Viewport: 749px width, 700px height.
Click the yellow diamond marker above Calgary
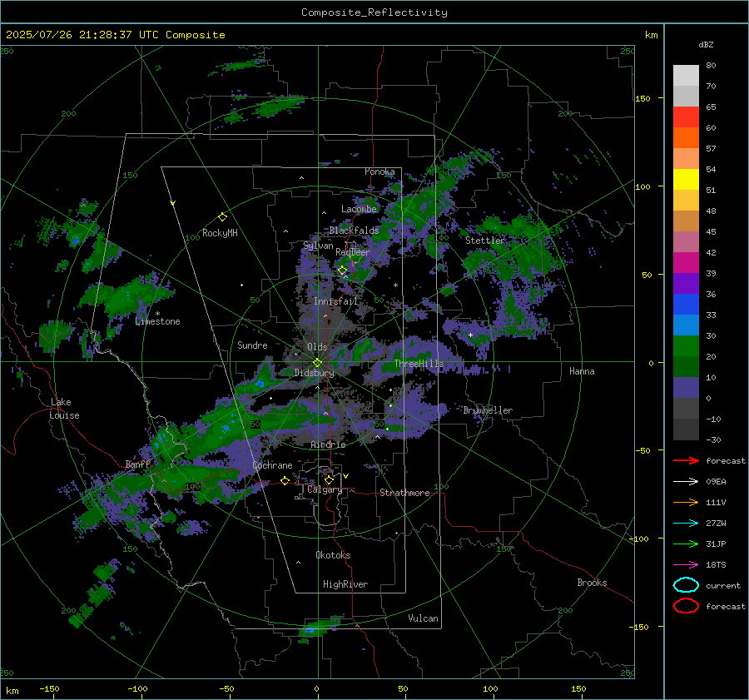[329, 479]
